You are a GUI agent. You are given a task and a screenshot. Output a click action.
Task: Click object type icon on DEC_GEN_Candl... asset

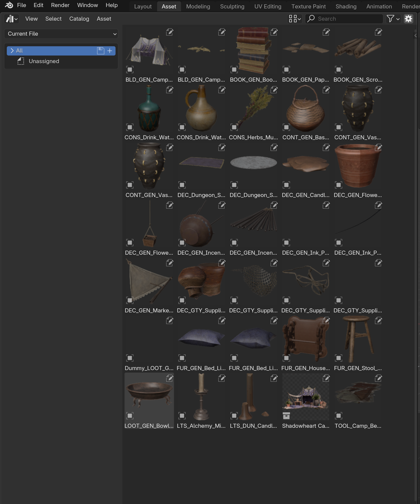click(286, 185)
